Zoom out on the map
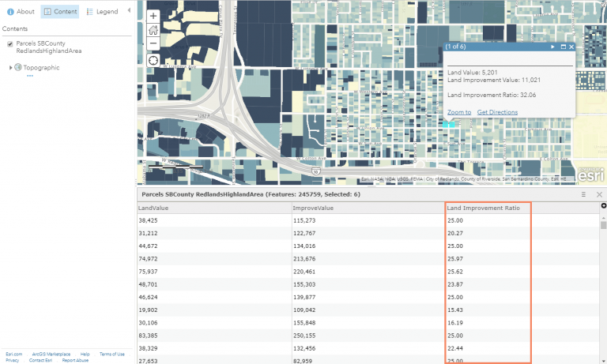Viewport: 607px width, 364px height. pos(153,43)
